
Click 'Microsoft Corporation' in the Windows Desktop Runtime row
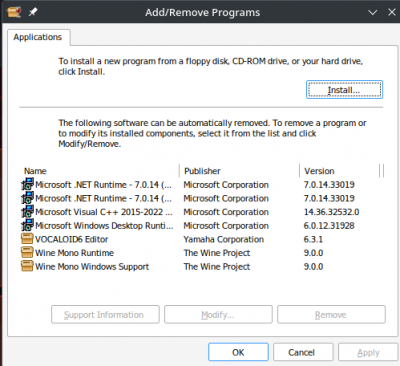pos(226,226)
